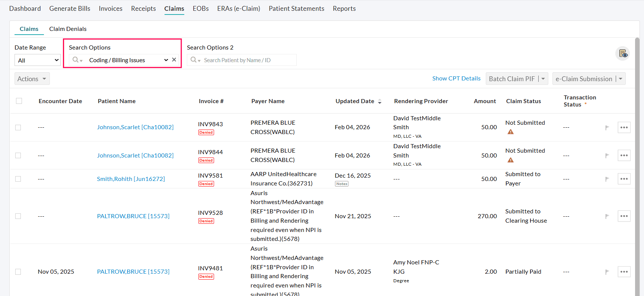Open search type selector in Search Options

point(77,60)
